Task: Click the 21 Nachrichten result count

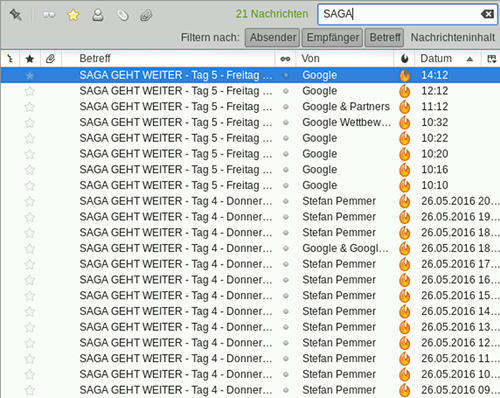Action: pos(272,14)
